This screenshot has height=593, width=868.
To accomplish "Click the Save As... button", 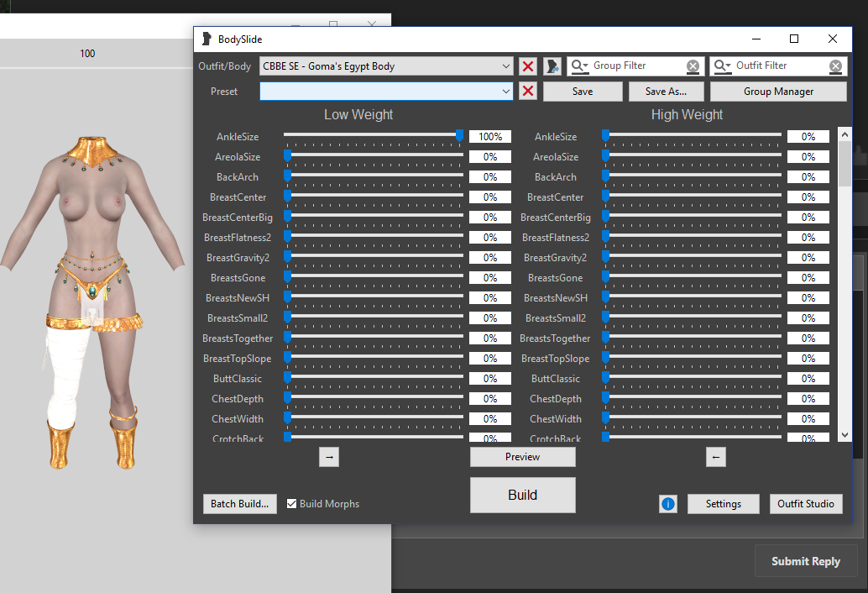I will pyautogui.click(x=666, y=92).
